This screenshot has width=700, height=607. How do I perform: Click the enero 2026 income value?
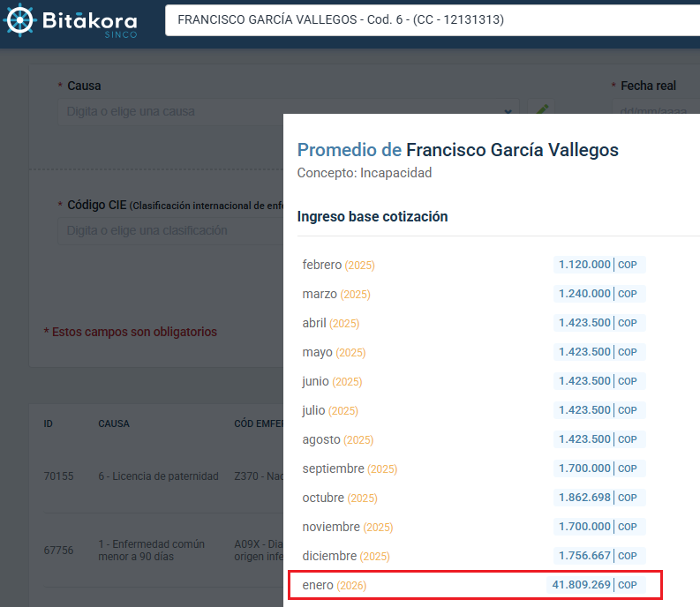tap(581, 585)
